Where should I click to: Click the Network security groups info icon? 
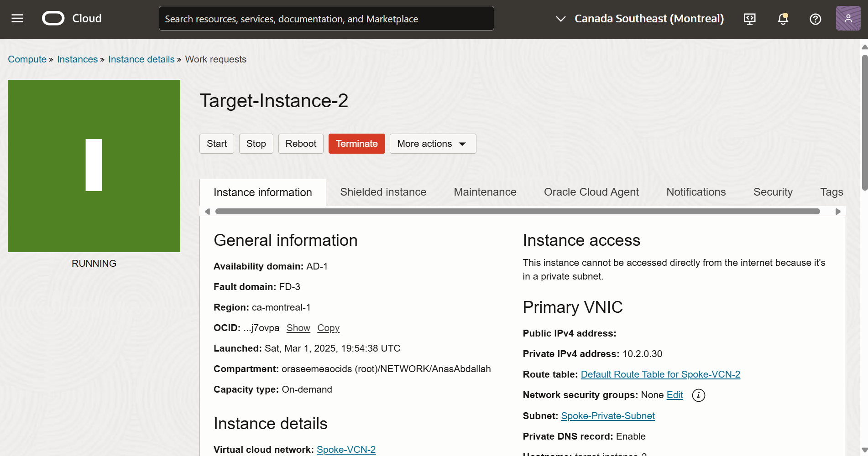click(x=698, y=395)
